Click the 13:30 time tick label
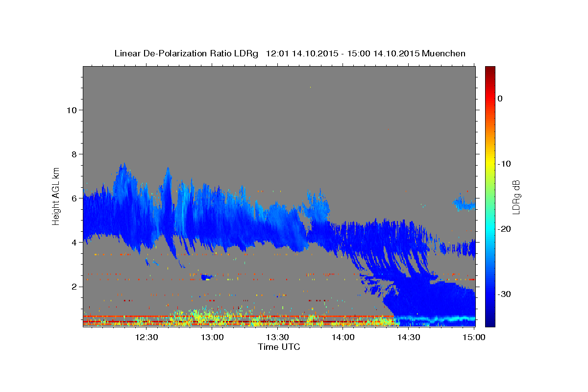 (x=277, y=338)
